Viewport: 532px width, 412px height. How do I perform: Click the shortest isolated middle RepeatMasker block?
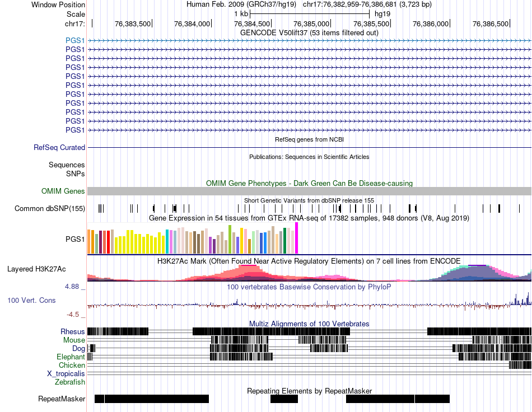tap(284, 399)
